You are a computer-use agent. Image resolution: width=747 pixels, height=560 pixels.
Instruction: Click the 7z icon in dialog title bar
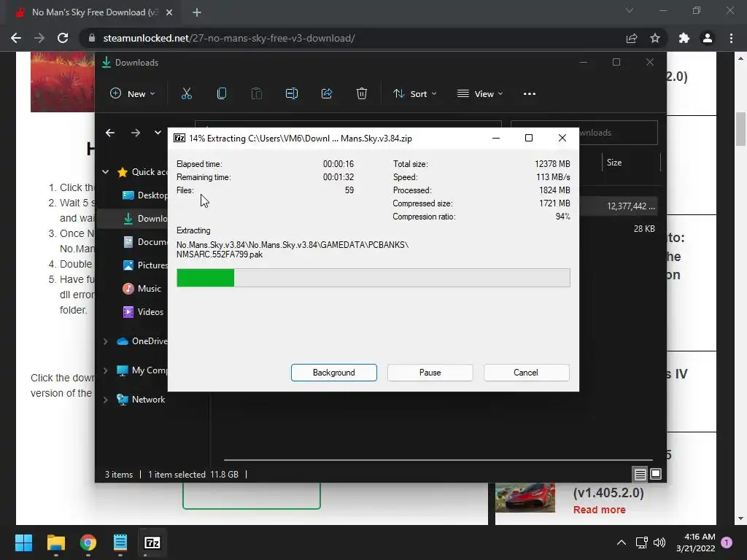179,138
